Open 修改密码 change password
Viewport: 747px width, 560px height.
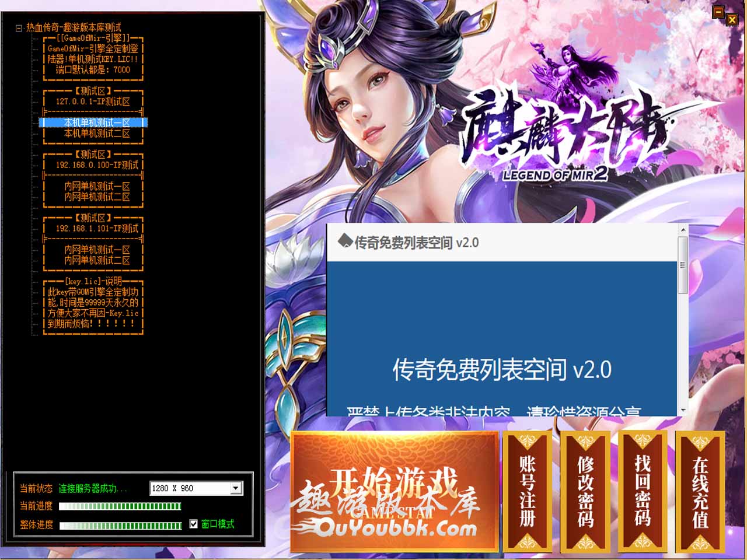(585, 492)
